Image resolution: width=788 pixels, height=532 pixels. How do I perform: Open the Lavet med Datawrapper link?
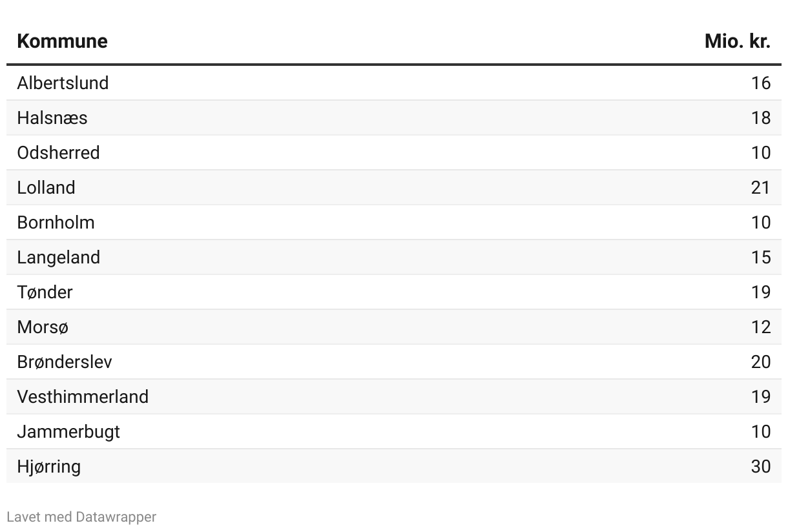pyautogui.click(x=81, y=517)
